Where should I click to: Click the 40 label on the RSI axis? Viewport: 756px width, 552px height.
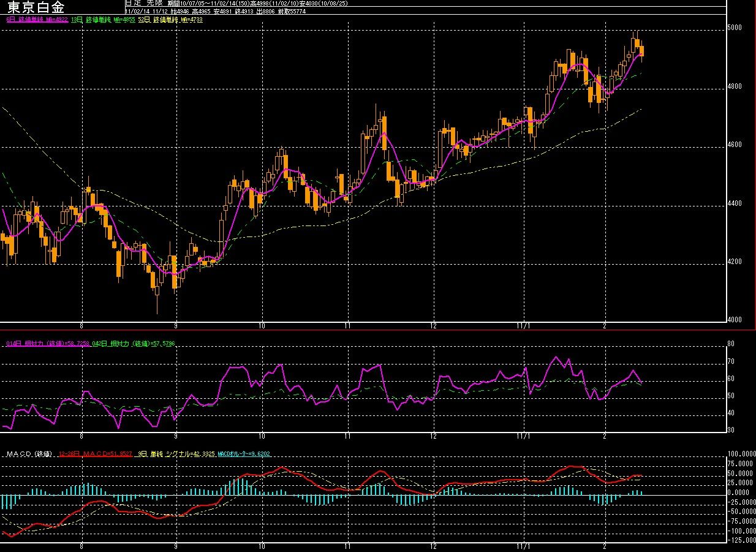730,414
